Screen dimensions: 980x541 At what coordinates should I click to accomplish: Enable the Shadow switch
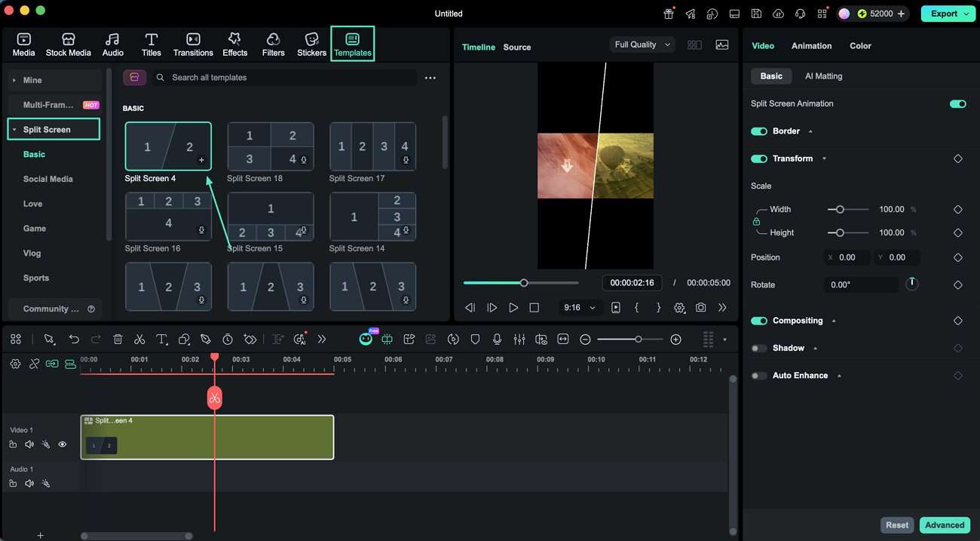click(x=759, y=348)
